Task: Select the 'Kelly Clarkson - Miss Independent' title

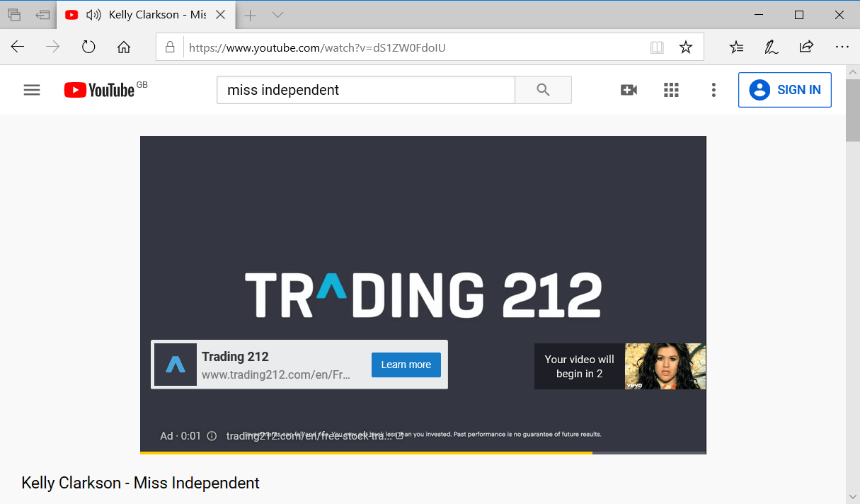Action: coord(140,483)
